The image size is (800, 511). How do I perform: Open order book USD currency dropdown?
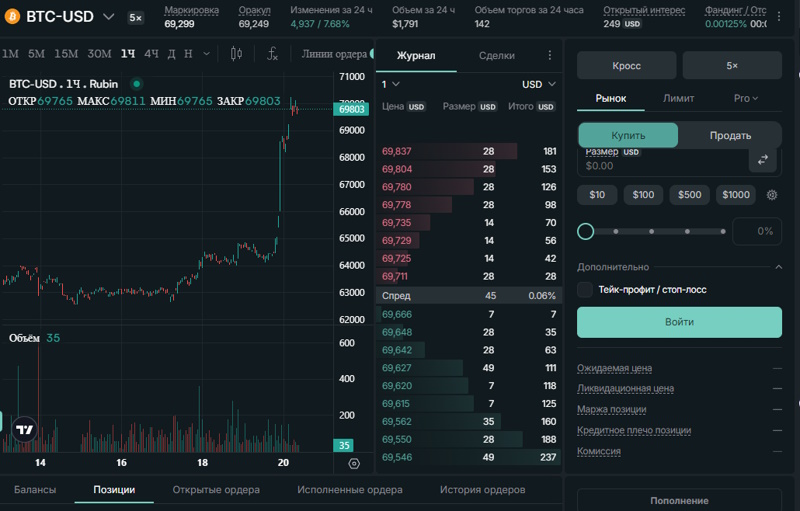(539, 84)
